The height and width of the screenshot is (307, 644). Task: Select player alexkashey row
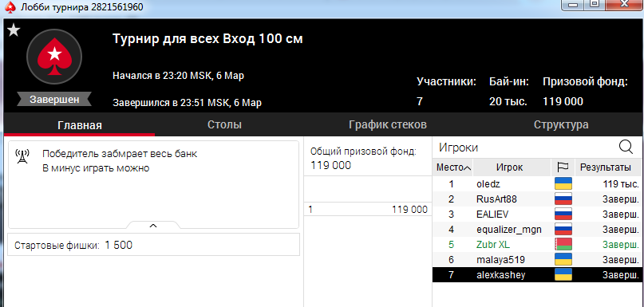[537, 275]
